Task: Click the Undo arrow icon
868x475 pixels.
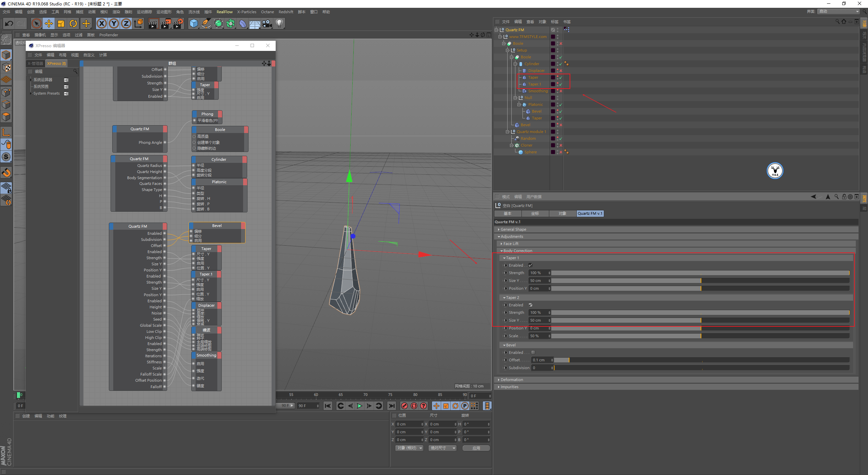Action: [x=9, y=23]
